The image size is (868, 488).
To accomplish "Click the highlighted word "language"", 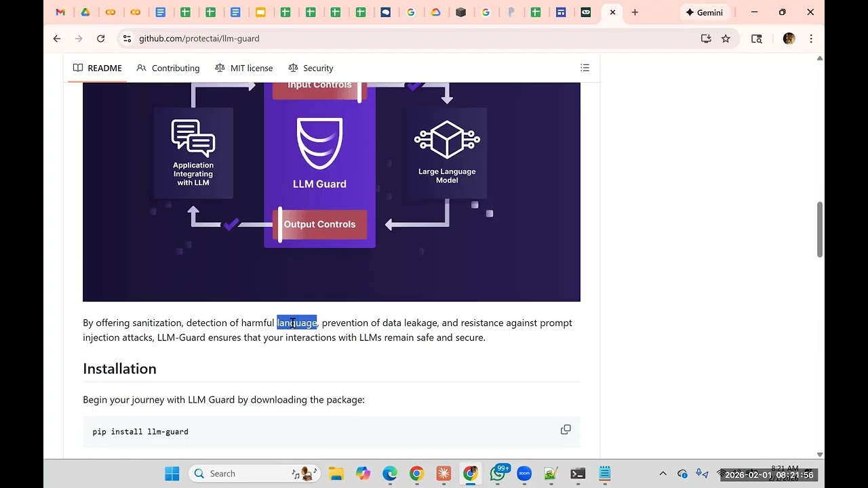I will coord(297,323).
